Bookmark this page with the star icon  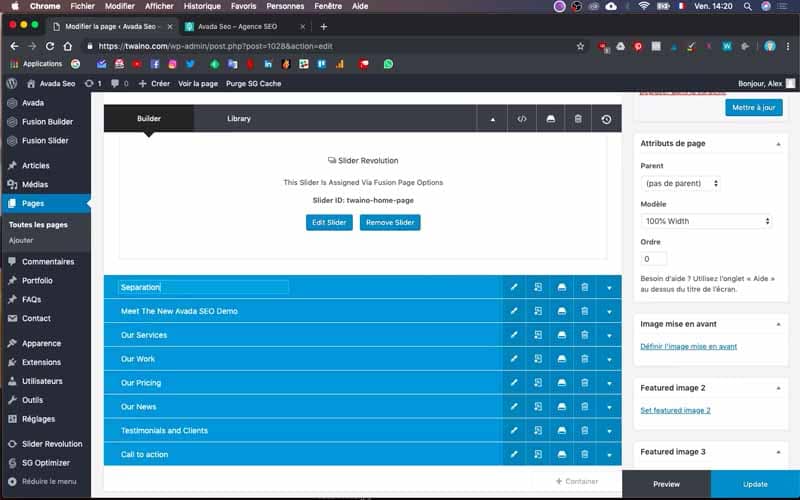point(580,46)
